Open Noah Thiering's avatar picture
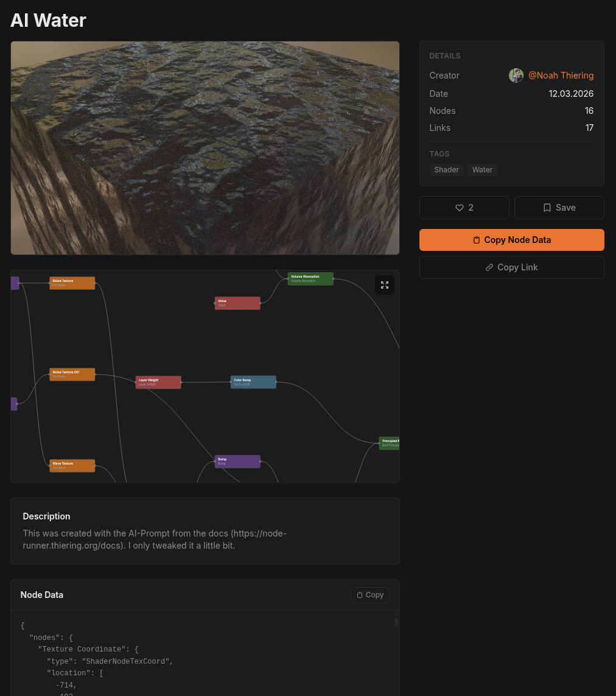The width and height of the screenshot is (616, 696). tap(516, 76)
